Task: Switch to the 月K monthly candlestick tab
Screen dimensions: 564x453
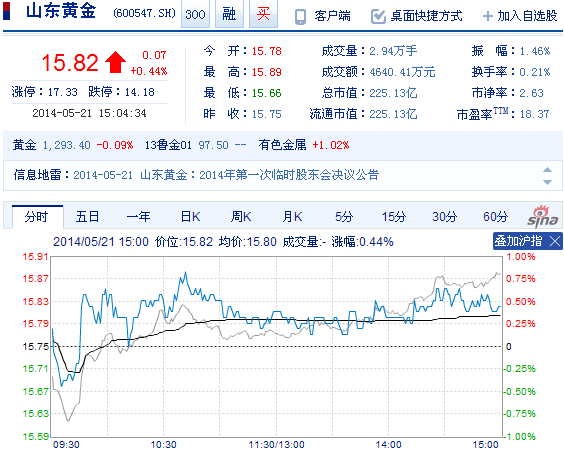Action: [x=292, y=217]
